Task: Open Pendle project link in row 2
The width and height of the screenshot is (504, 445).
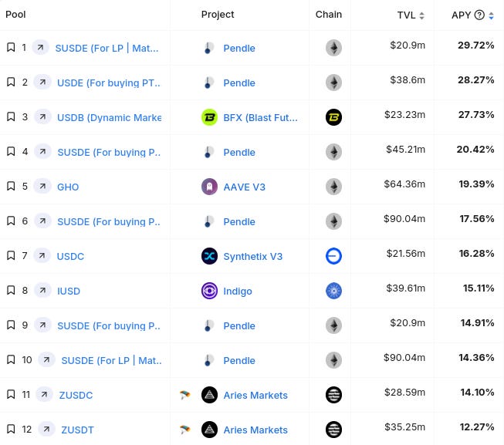Action: tap(239, 83)
